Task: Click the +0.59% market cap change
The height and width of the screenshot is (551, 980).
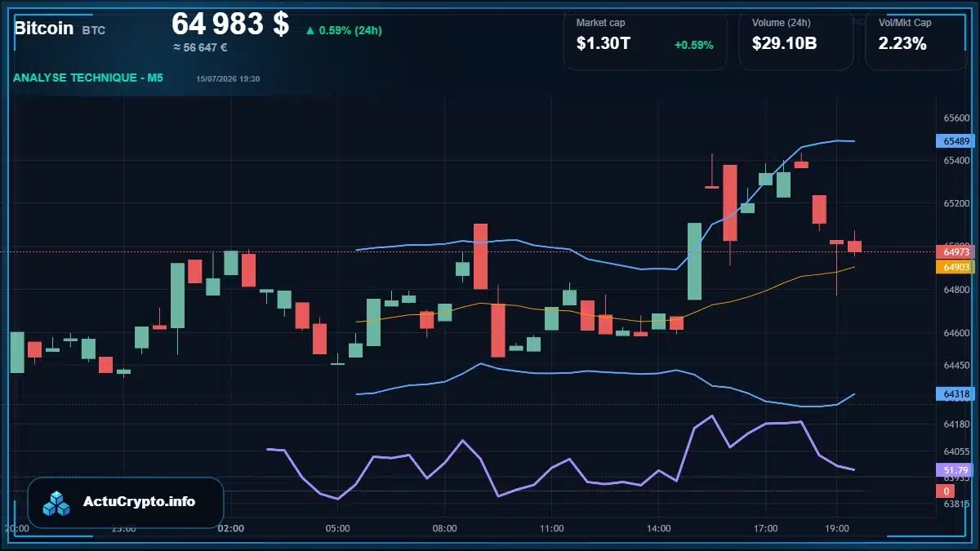Action: click(x=694, y=45)
